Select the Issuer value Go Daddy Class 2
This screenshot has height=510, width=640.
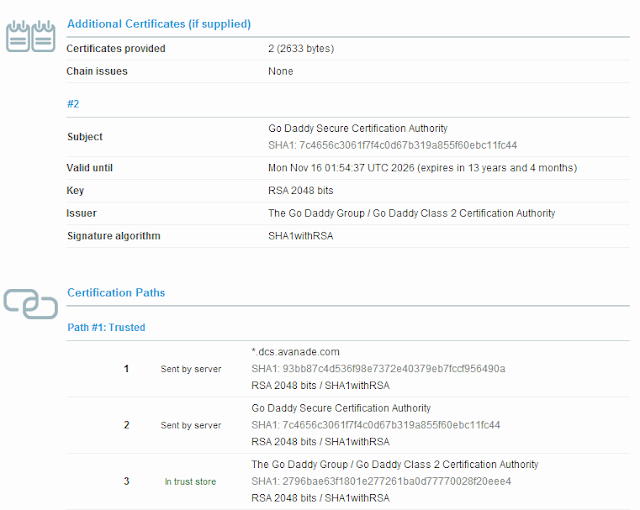(x=411, y=213)
